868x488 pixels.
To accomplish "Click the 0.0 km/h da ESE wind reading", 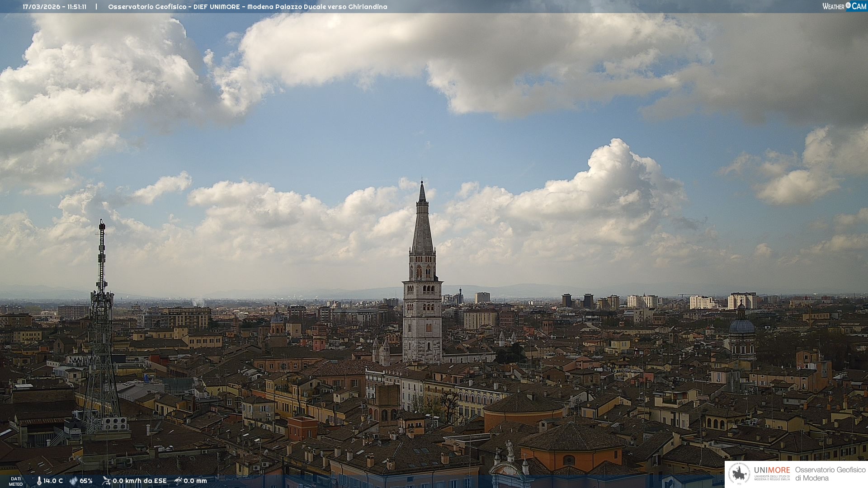I will pos(139,481).
